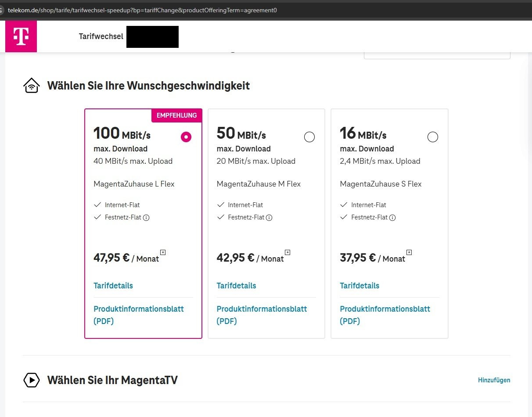Image resolution: width=532 pixels, height=417 pixels.
Task: Click the MagentaZuhause L Flex name
Action: (134, 184)
